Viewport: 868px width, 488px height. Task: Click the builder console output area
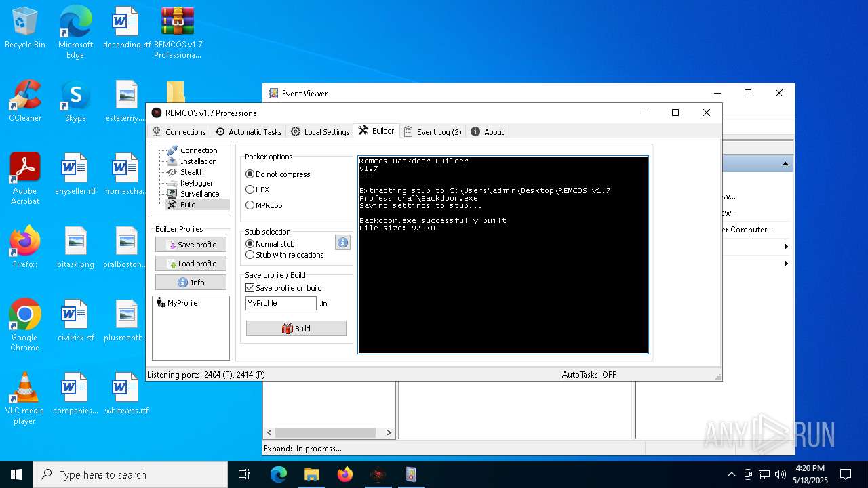(503, 255)
